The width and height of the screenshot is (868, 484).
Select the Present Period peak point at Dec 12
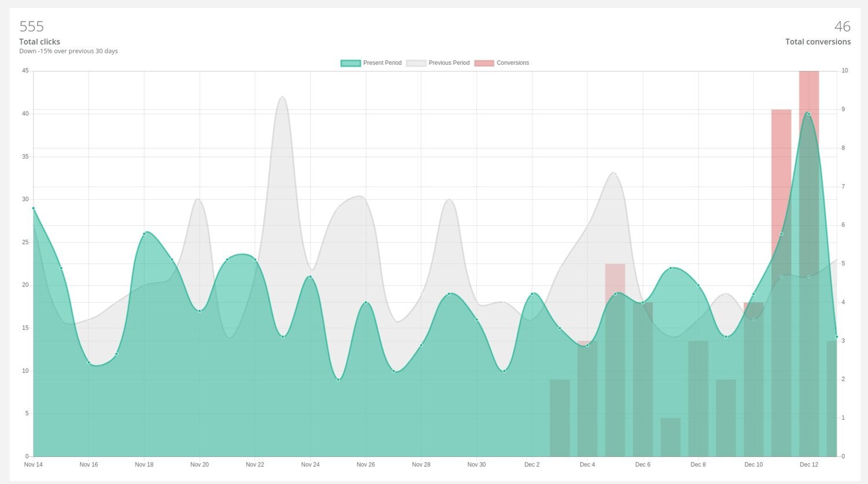tap(809, 114)
